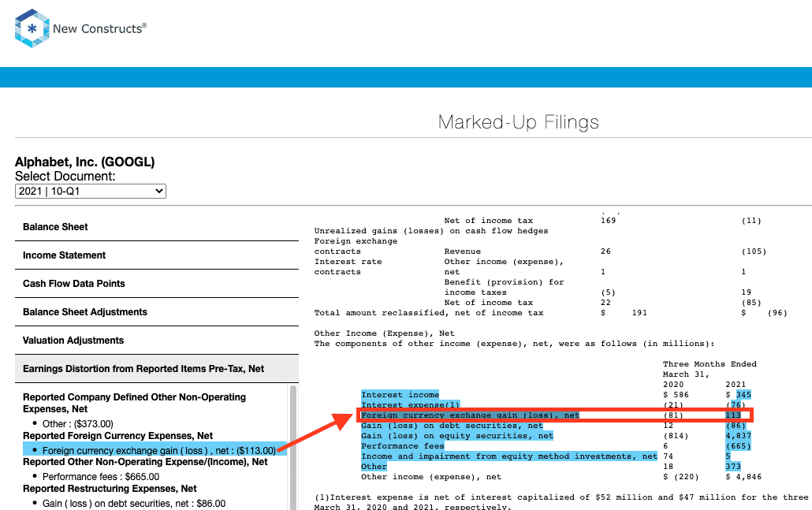Screen dimensions: 812x510
Task: Click the Interest income highlighted row label
Action: pyautogui.click(x=400, y=395)
